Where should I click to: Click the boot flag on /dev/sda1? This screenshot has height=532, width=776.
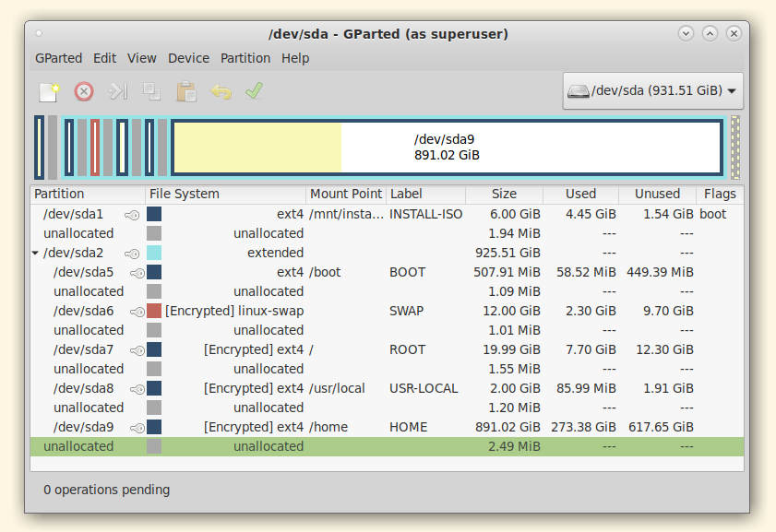click(712, 214)
